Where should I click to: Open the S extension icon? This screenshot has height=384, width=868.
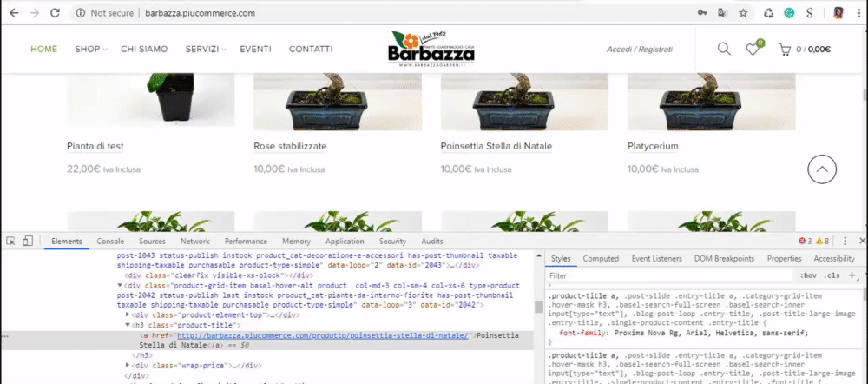coord(810,13)
